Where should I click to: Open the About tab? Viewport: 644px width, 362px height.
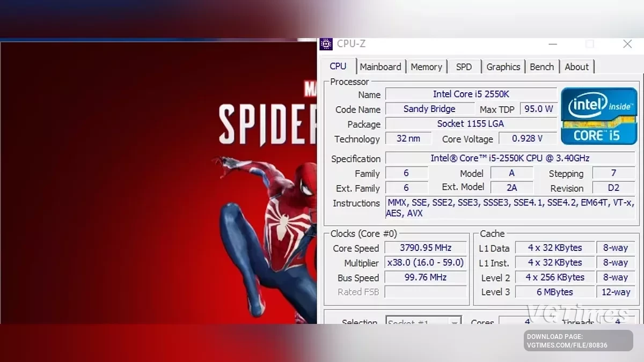(x=577, y=67)
